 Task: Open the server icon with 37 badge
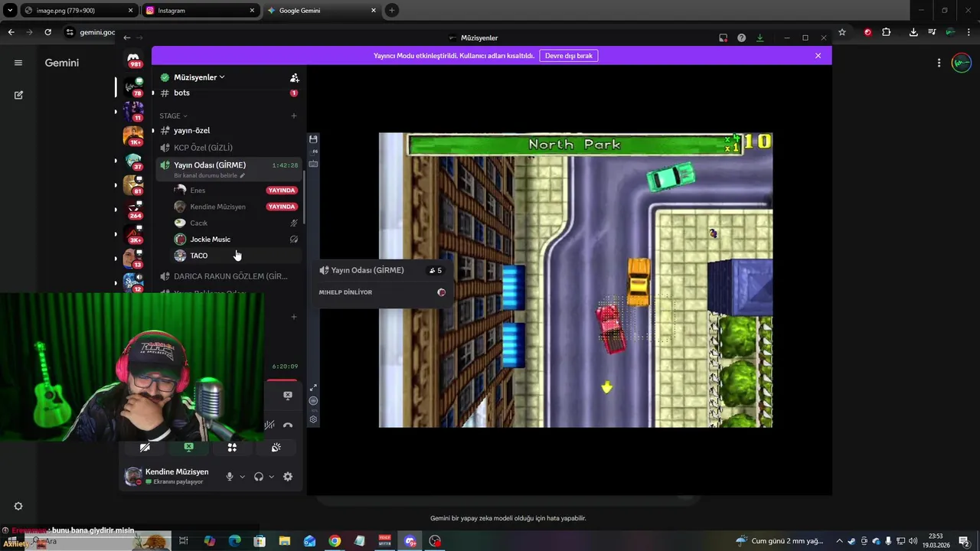[x=133, y=160]
